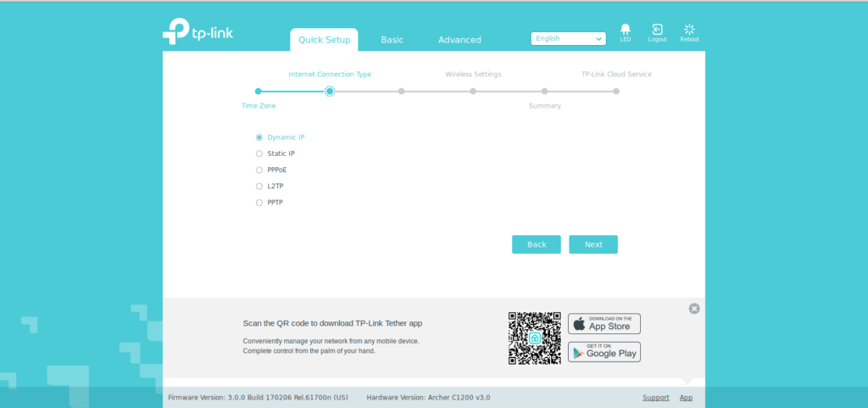This screenshot has height=408, width=868.
Task: Select the Static IP radio button
Action: (259, 154)
